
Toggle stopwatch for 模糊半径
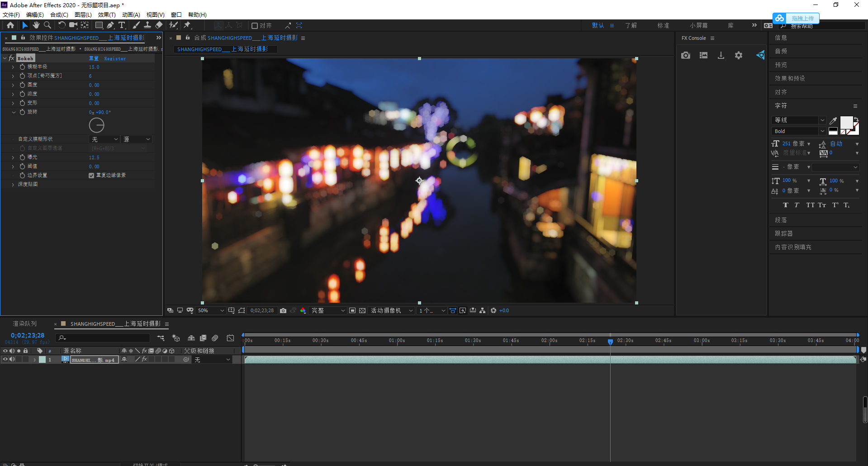tap(22, 67)
